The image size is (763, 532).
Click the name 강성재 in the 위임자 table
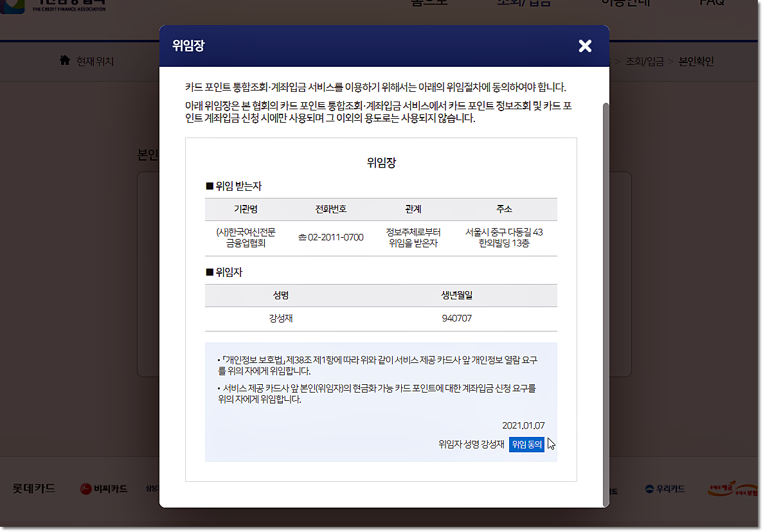281,318
